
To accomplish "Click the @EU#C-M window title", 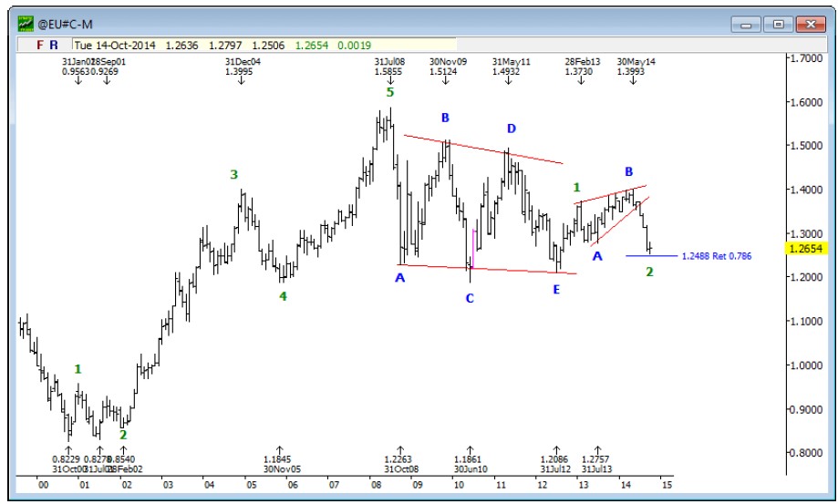I will [x=65, y=24].
